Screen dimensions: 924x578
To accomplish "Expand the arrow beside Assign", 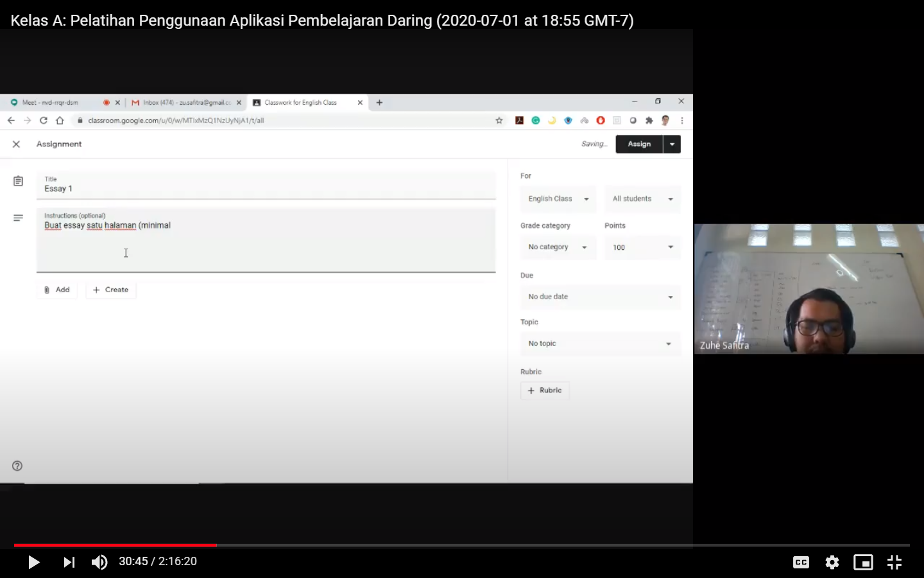I will click(x=672, y=144).
